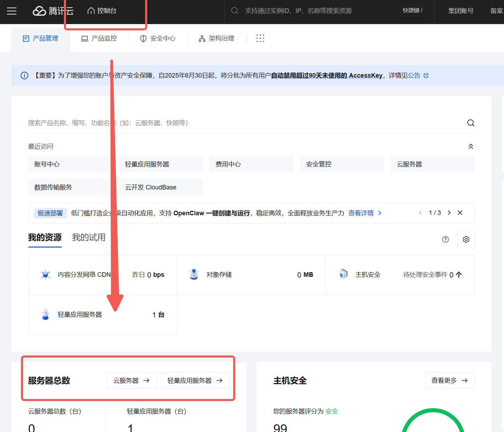Click the CDN product icon
The width and height of the screenshot is (504, 432).
coord(45,275)
